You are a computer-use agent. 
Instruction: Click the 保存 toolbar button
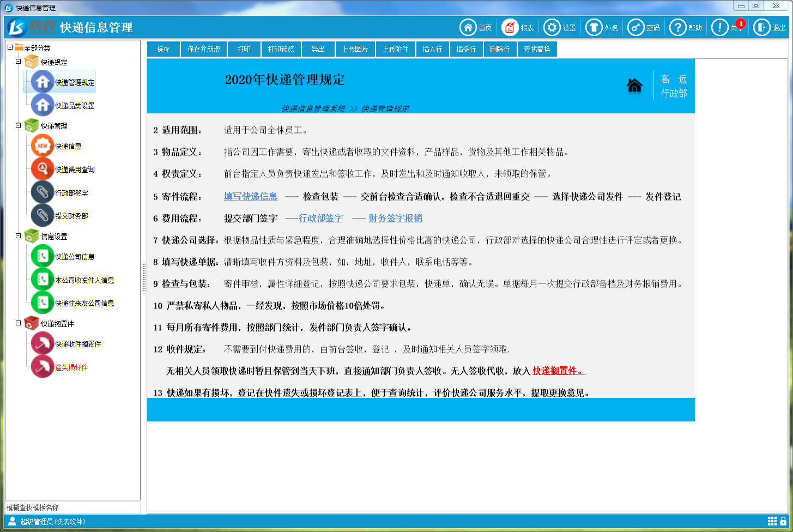tap(164, 49)
